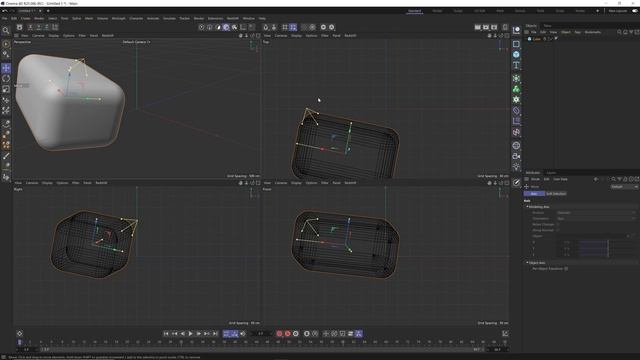Add the gear Effector from right palette
This screenshot has height=360, width=640.
click(x=516, y=100)
